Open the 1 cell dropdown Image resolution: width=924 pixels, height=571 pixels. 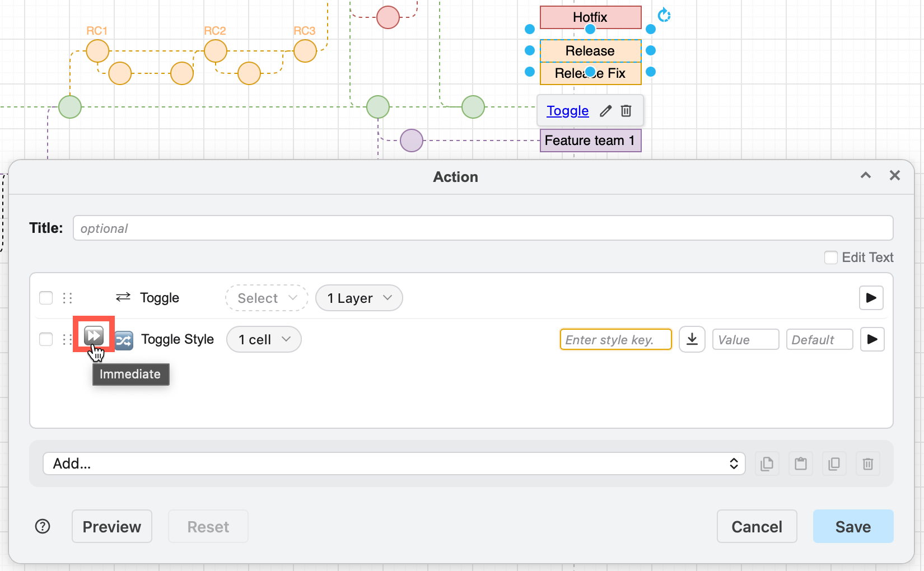264,339
